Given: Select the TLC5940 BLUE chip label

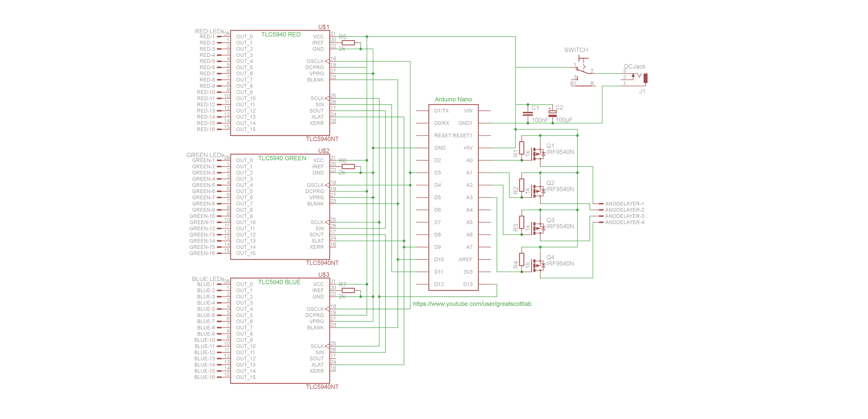Looking at the screenshot, I should click(x=279, y=282).
